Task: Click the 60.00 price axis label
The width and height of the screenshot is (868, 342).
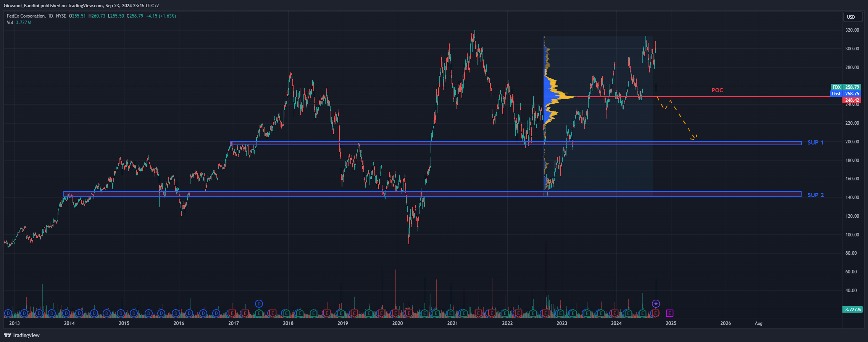Action: pos(851,272)
